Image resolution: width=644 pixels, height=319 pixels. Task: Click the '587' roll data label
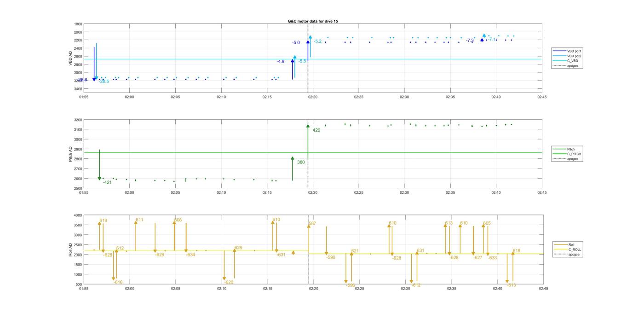(x=312, y=224)
